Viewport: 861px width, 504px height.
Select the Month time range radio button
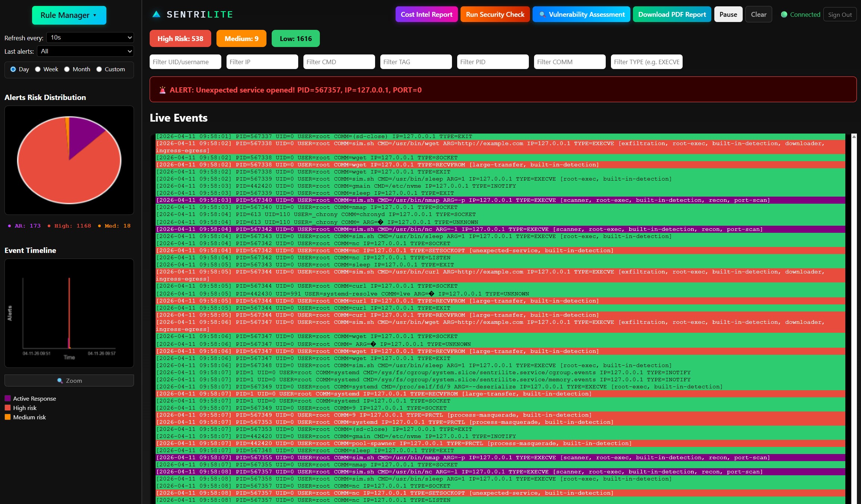click(67, 69)
